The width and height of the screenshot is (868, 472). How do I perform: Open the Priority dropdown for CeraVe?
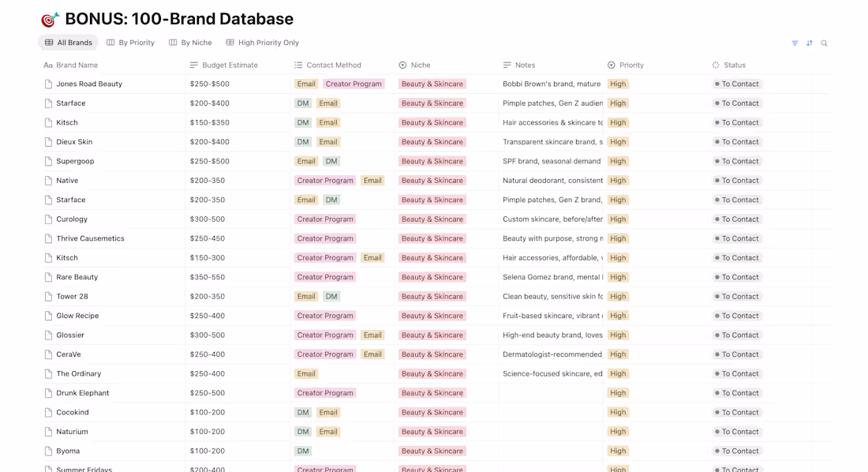coord(618,354)
